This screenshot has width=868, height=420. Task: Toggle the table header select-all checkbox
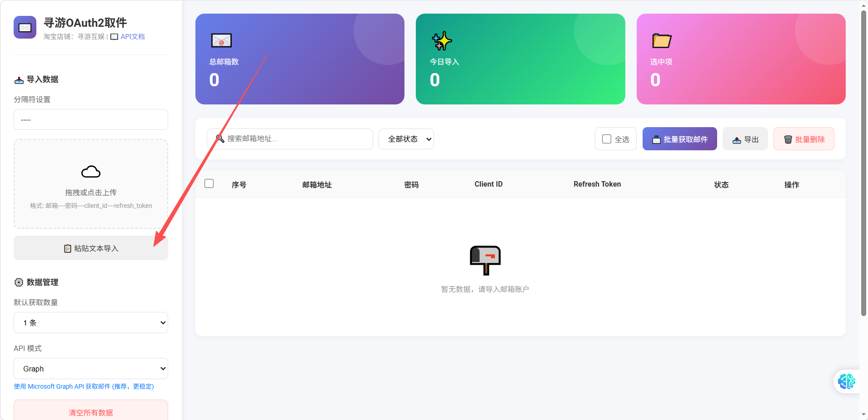click(209, 183)
